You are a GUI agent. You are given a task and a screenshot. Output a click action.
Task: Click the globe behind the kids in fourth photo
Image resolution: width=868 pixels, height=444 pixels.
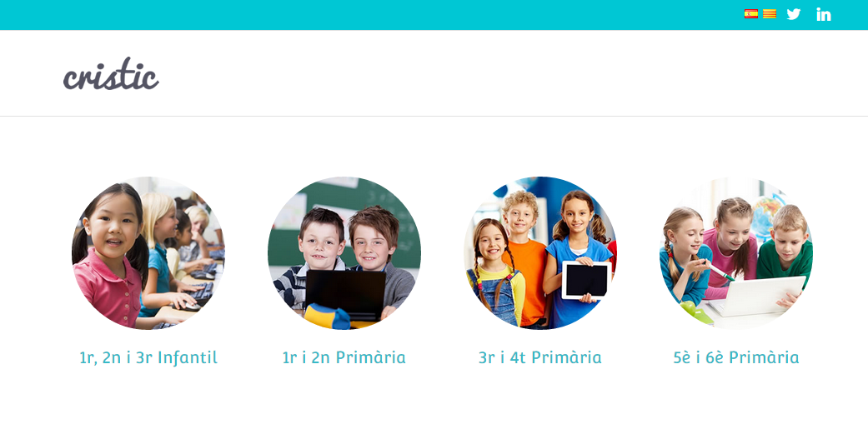pyautogui.click(x=767, y=217)
